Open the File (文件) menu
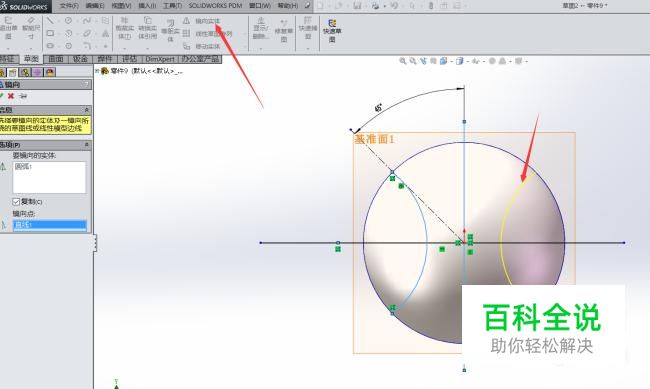Screen dimensions: 650x389 [x=69, y=6]
